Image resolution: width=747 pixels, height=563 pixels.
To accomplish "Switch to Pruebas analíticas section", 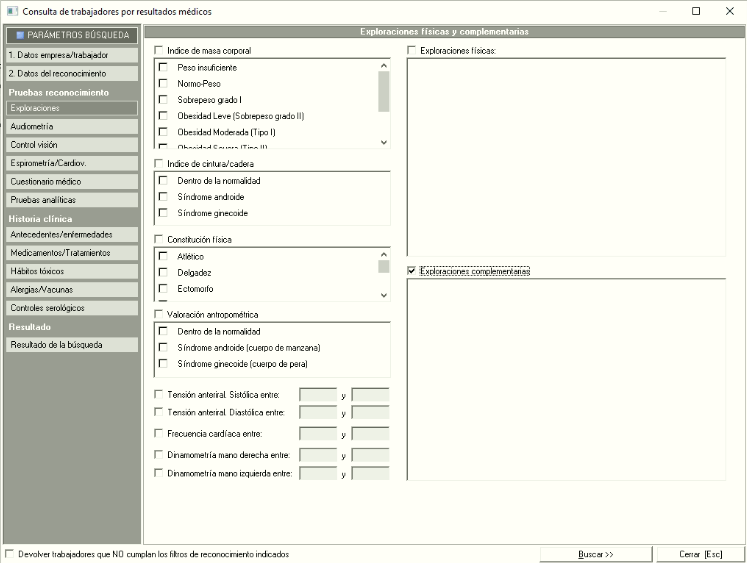I will coord(70,200).
